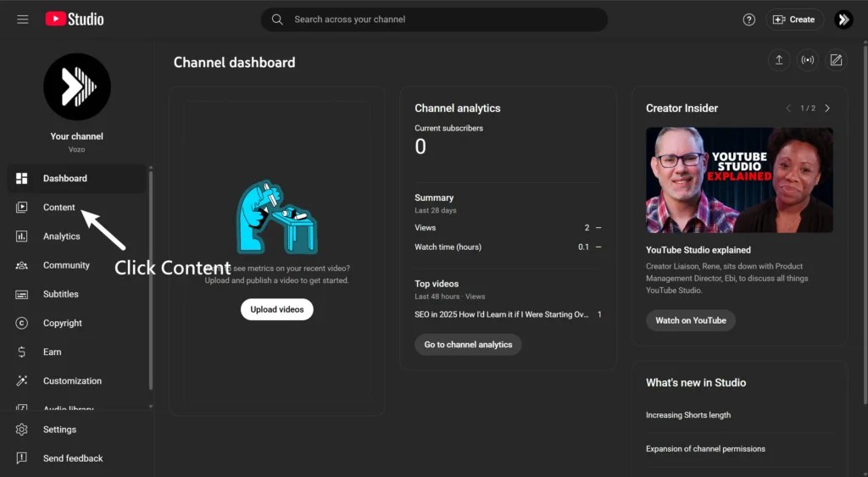The width and height of the screenshot is (868, 477).
Task: Select the Content sidebar icon
Action: click(x=21, y=207)
